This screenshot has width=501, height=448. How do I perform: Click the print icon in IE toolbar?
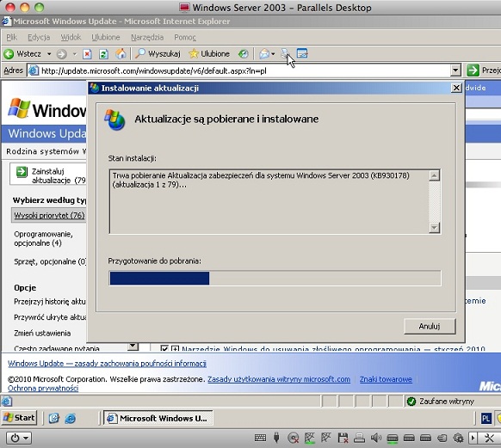[x=285, y=53]
